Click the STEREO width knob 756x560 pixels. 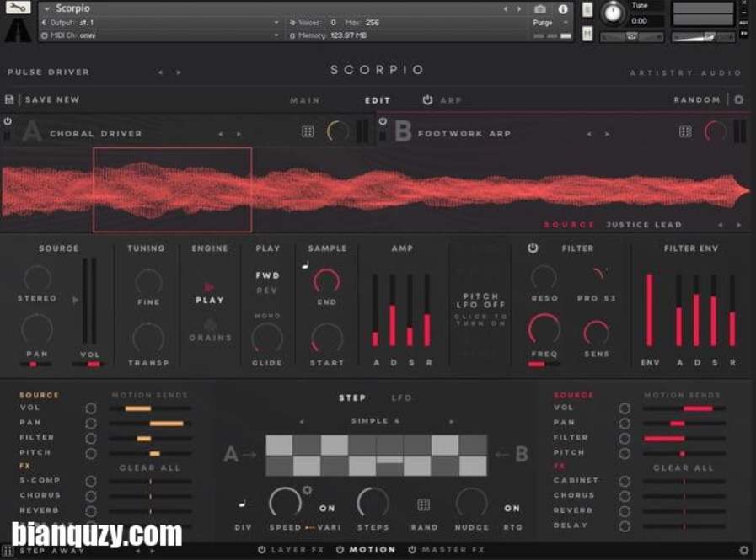pos(37,278)
